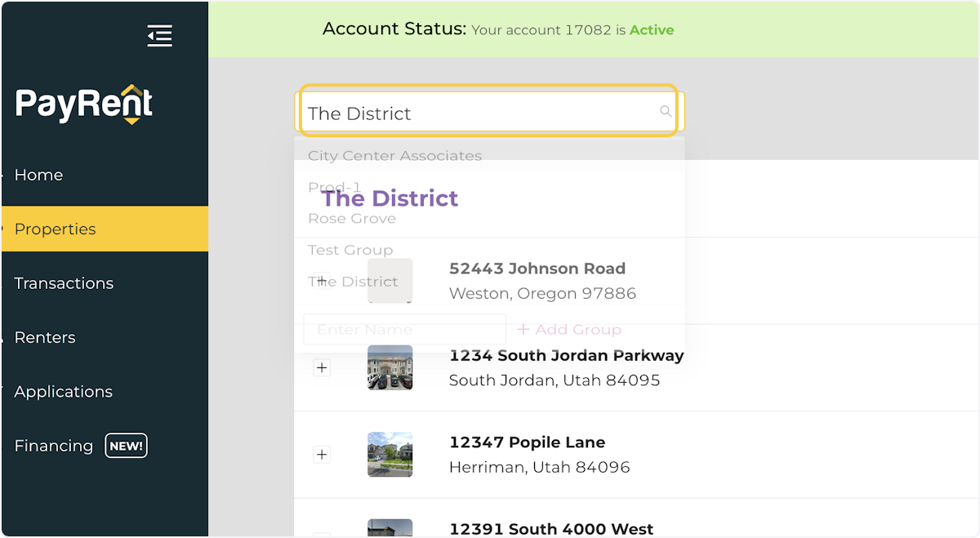Click the Enter Name input field

(404, 329)
